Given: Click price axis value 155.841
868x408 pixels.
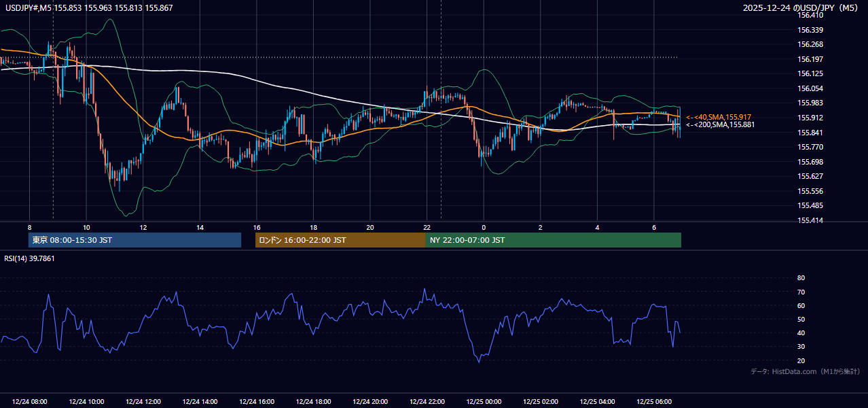Looking at the screenshot, I should point(811,133).
